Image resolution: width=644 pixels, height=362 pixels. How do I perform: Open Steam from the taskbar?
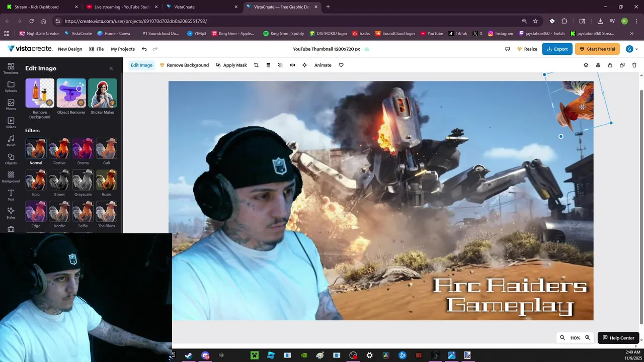188,355
